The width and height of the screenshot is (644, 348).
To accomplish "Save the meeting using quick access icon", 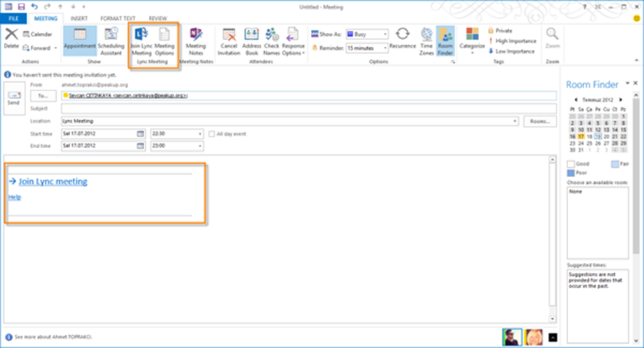I will pyautogui.click(x=21, y=7).
